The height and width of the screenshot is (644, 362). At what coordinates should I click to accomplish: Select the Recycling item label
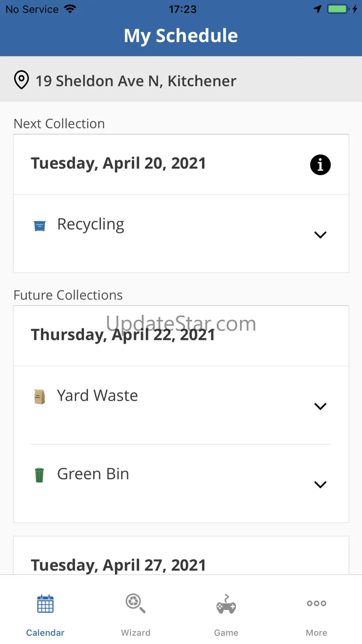(90, 224)
